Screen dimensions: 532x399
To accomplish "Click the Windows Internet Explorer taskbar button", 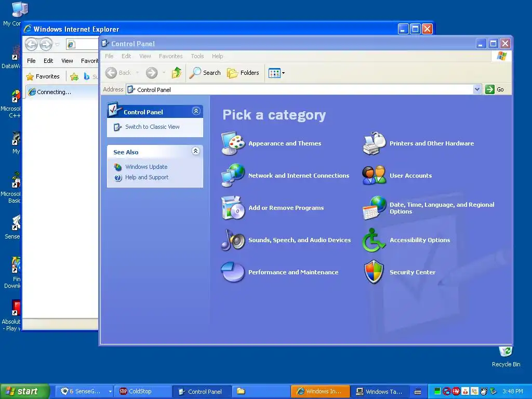I will point(321,392).
